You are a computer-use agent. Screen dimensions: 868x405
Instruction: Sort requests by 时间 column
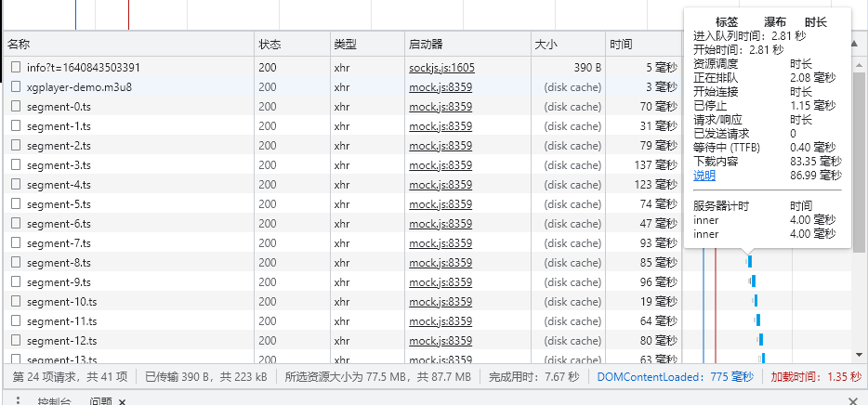pyautogui.click(x=643, y=45)
